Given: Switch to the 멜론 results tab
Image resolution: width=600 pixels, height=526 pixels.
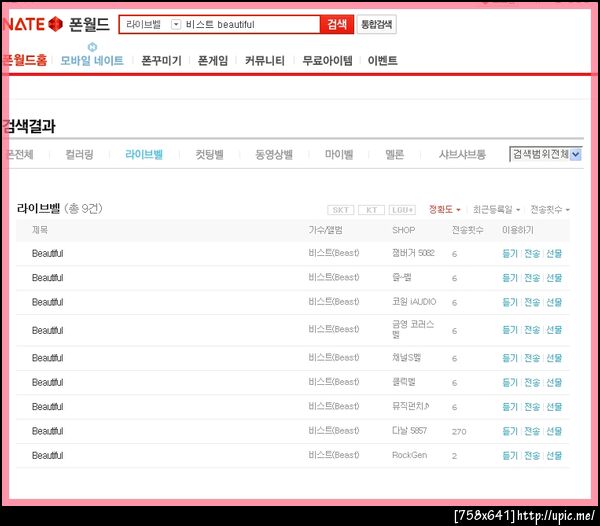Looking at the screenshot, I should click(394, 155).
